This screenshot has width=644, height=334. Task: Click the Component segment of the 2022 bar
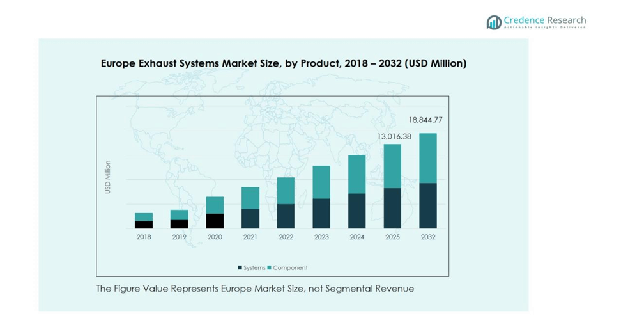[286, 190]
